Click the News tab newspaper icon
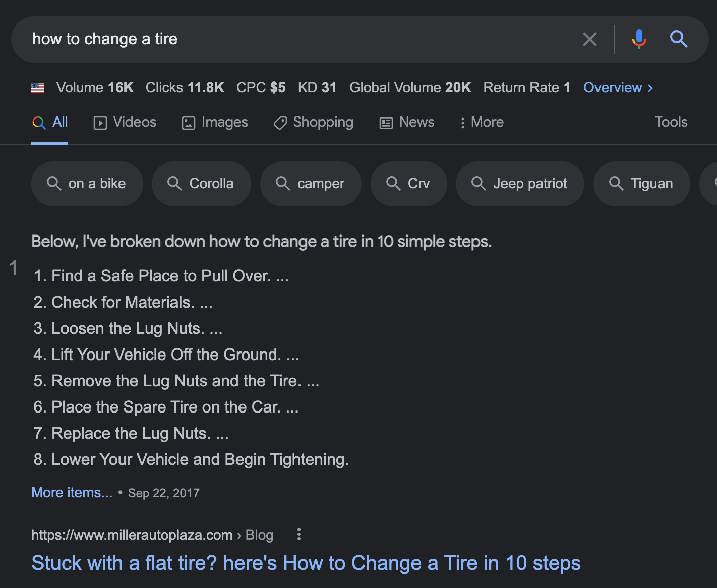This screenshot has height=588, width=717. pos(385,122)
